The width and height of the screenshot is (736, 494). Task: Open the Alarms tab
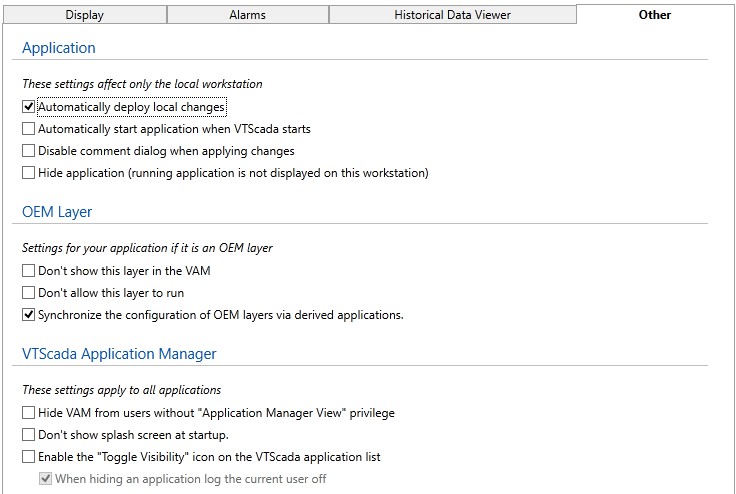point(247,15)
